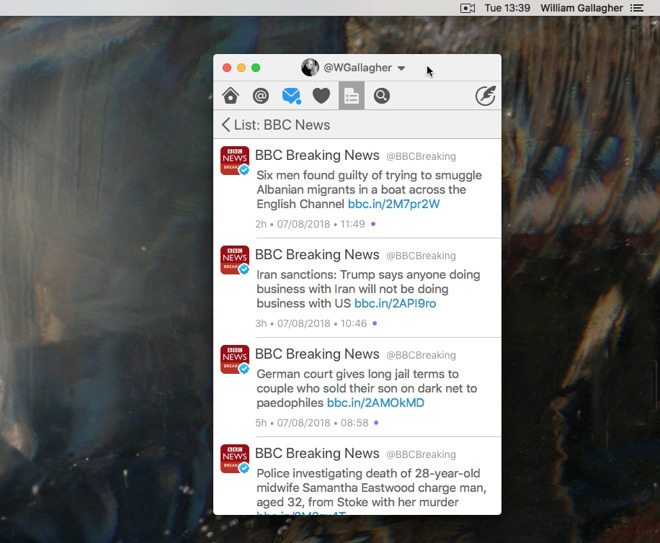
Task: Open the @WGallagher account dropdown arrow
Action: pyautogui.click(x=402, y=68)
